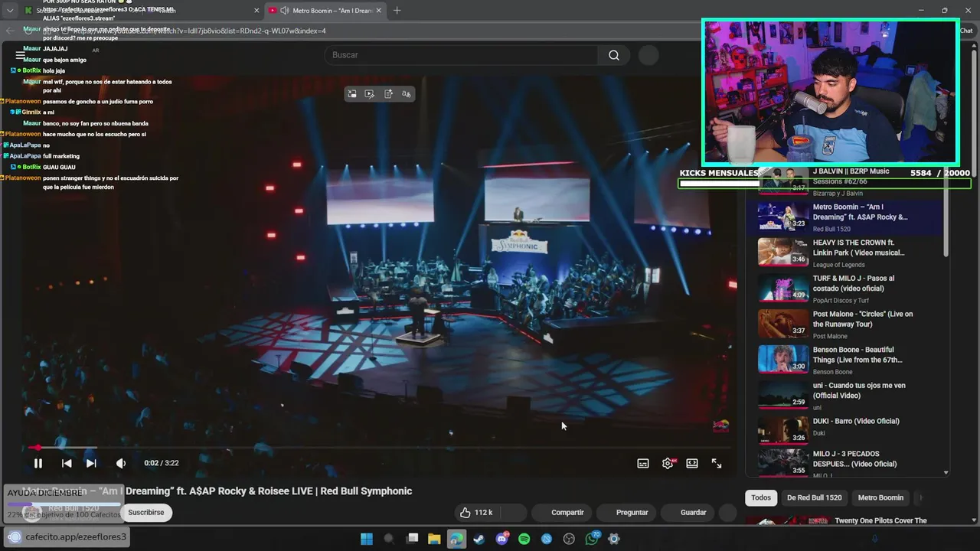Open Steam from taskbar
Image resolution: width=980 pixels, height=551 pixels.
pos(479,539)
